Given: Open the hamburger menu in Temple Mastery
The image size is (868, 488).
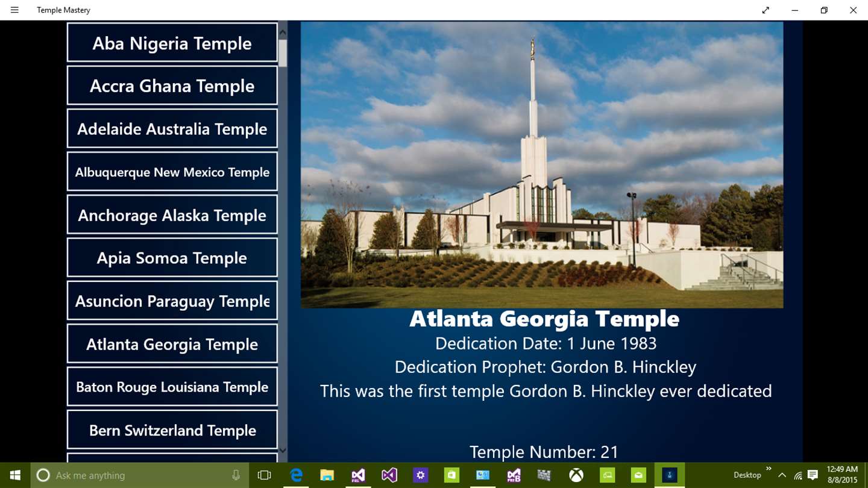Looking at the screenshot, I should click(x=14, y=10).
